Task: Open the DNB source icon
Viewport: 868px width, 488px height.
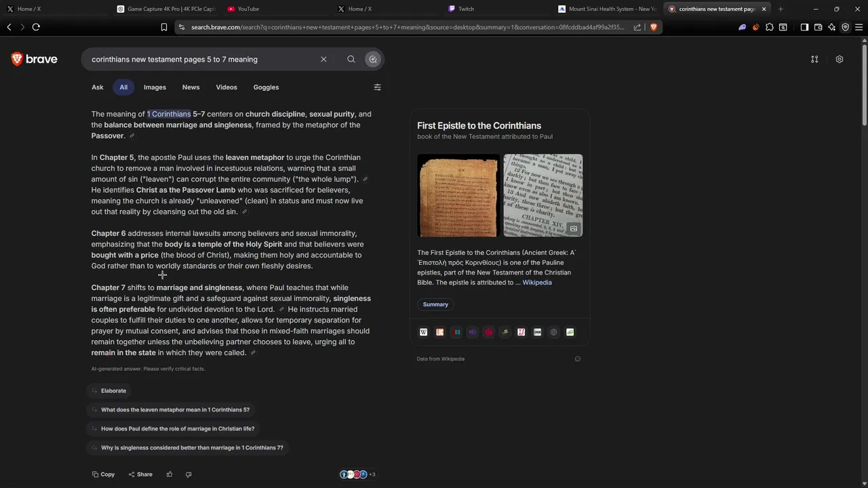Action: pos(538,332)
